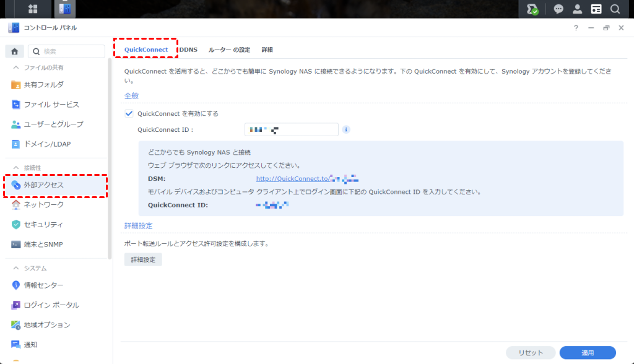Collapse the システム section
The image size is (634, 364).
(x=15, y=268)
